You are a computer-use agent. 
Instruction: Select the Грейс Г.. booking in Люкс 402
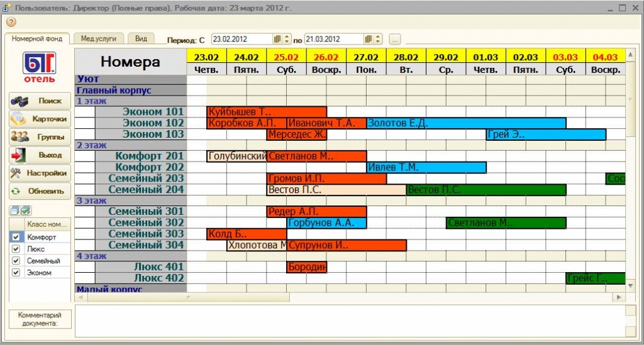[x=596, y=278]
